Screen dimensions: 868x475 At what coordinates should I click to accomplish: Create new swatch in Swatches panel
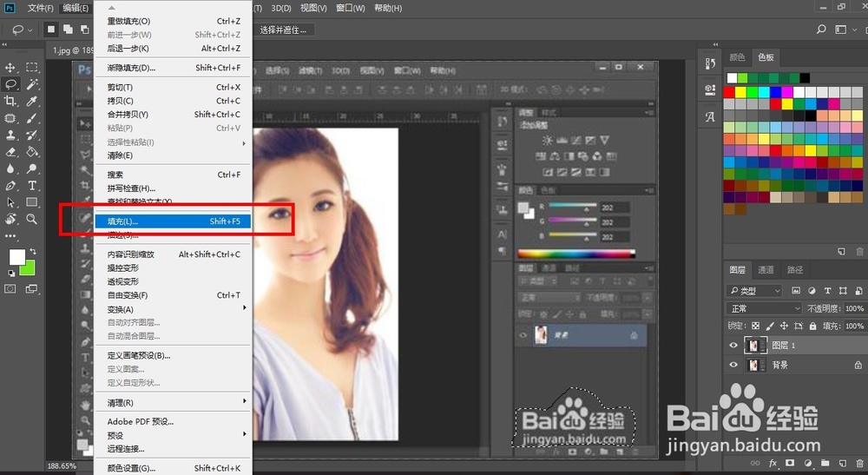841,251
